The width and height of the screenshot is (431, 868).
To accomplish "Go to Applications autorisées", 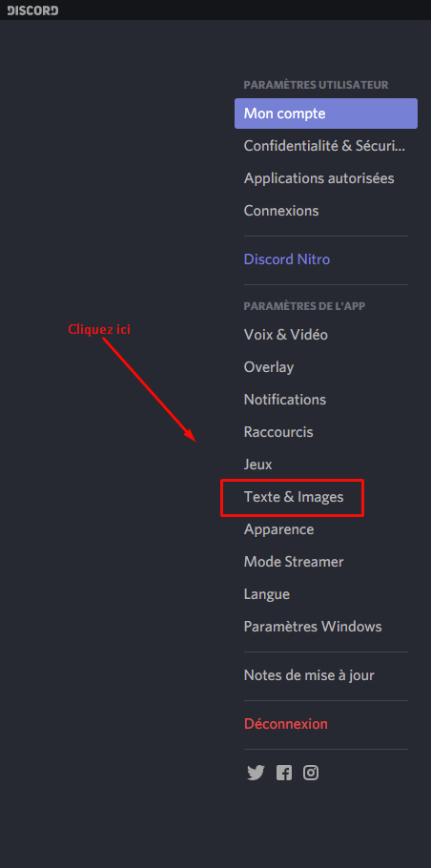I will click(326, 178).
